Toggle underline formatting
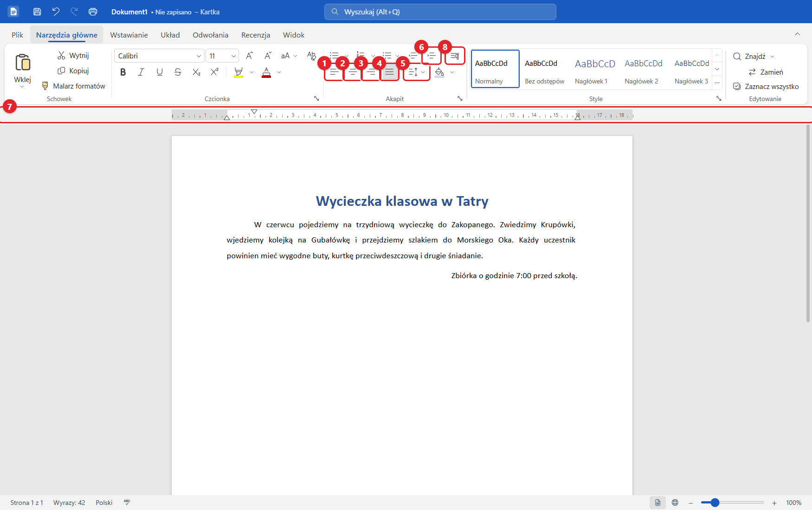812x510 pixels. 160,72
